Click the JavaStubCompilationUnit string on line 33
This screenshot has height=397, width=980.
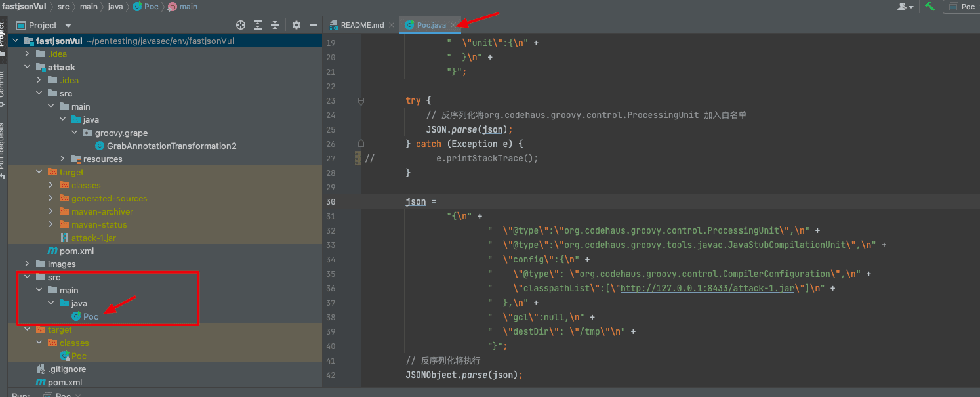click(710, 245)
